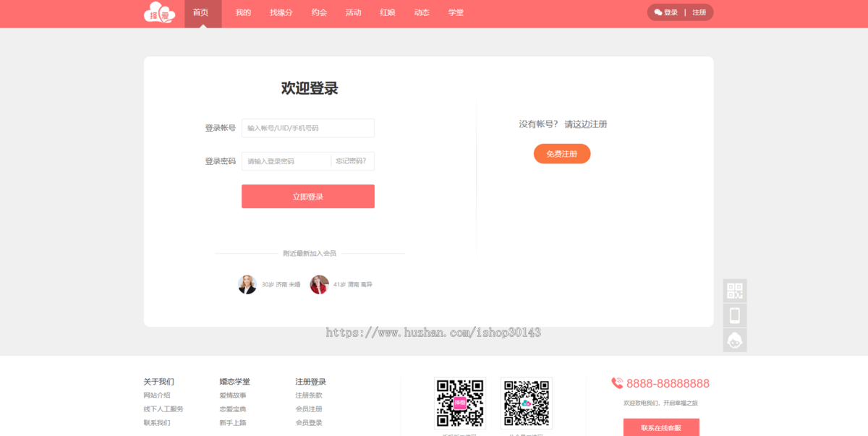The width and height of the screenshot is (868, 436).
Task: Open the 约会 navigation item
Action: tap(318, 12)
